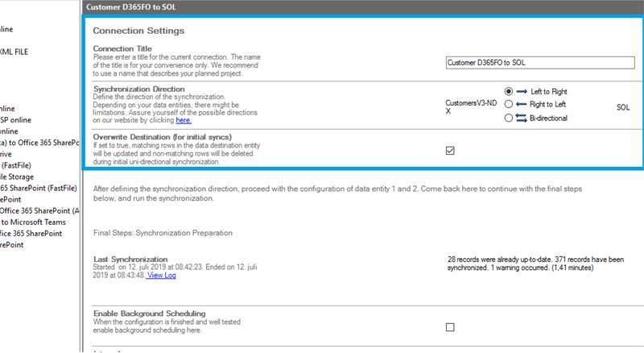Choose the Right to Left radio option
The width and height of the screenshot is (644, 353).
point(509,105)
